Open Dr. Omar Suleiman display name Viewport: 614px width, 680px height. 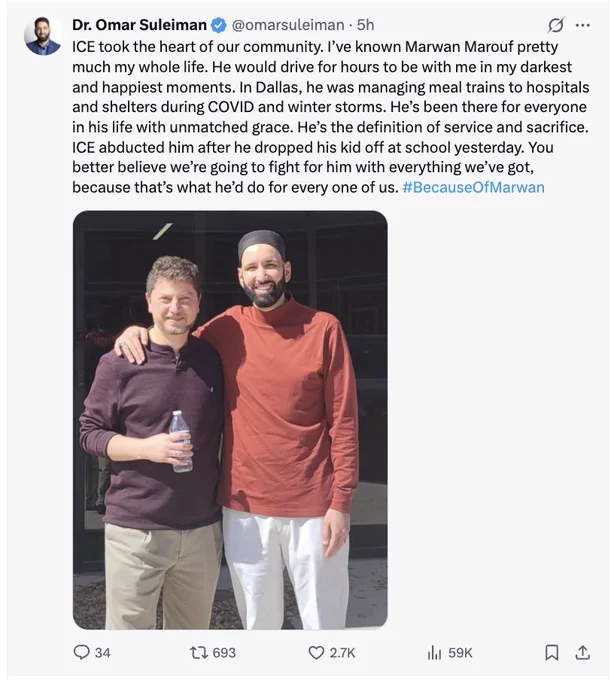140,25
